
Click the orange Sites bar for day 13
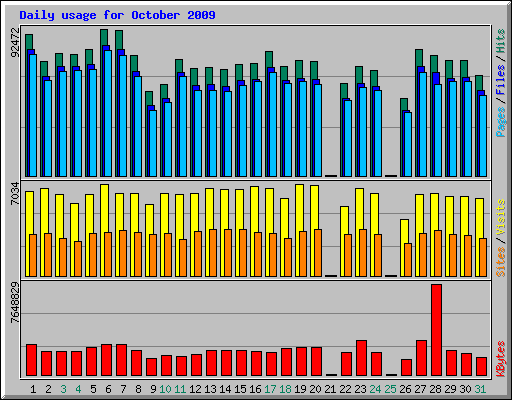tap(213, 253)
